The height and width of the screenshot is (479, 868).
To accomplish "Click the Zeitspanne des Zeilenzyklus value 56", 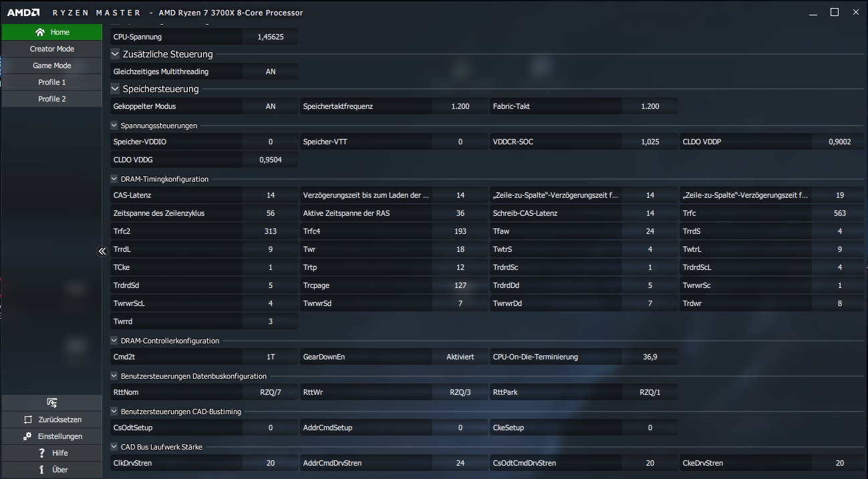I will coord(271,213).
